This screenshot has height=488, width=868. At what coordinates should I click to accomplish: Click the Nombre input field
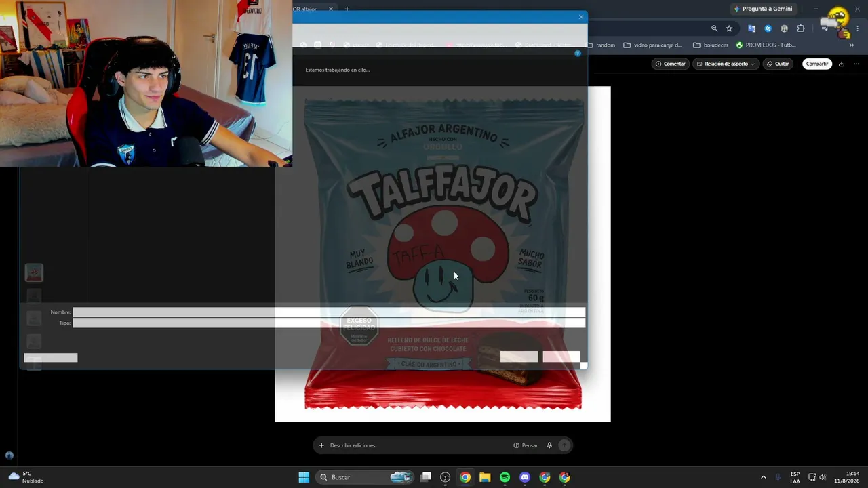tap(329, 312)
